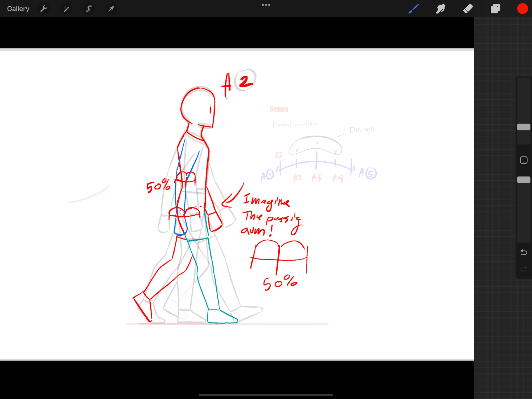
Task: Activate the Selection tool
Action: (x=89, y=9)
